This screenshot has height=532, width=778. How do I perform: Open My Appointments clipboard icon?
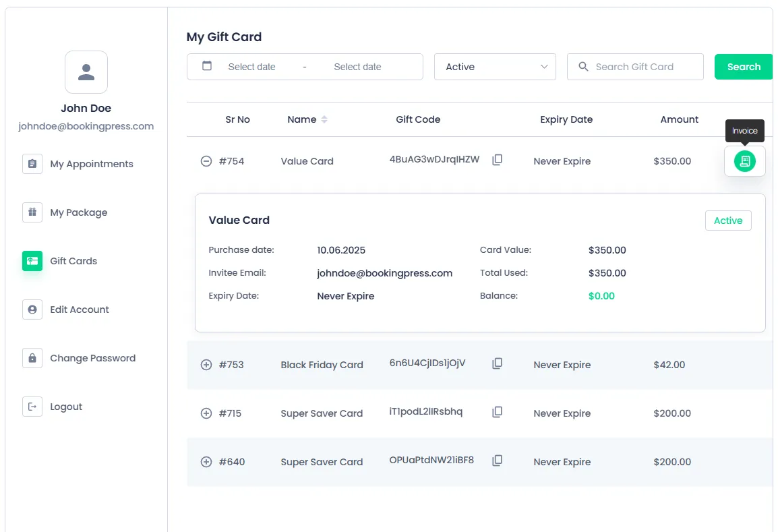point(32,164)
